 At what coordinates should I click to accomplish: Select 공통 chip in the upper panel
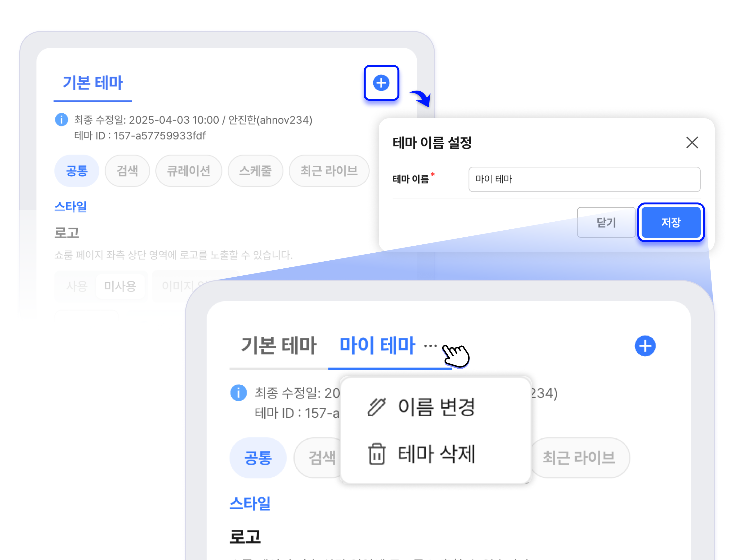coord(77,171)
